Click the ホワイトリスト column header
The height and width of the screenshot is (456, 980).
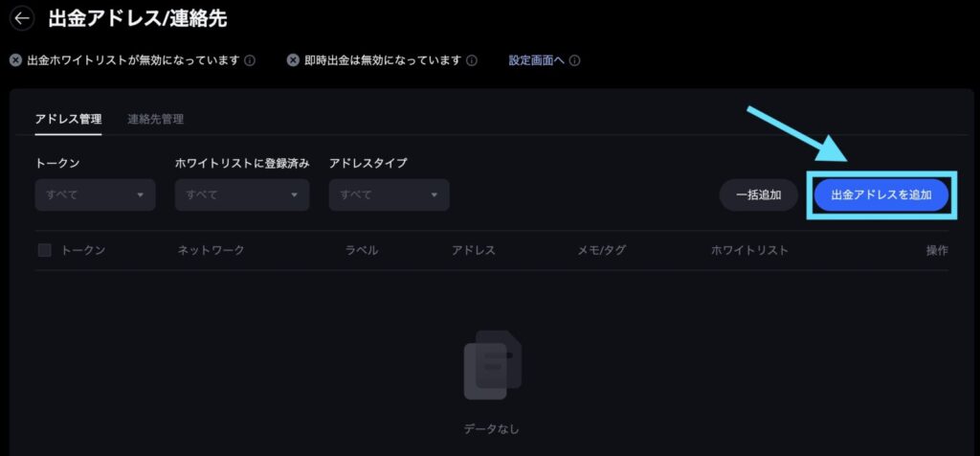click(750, 250)
